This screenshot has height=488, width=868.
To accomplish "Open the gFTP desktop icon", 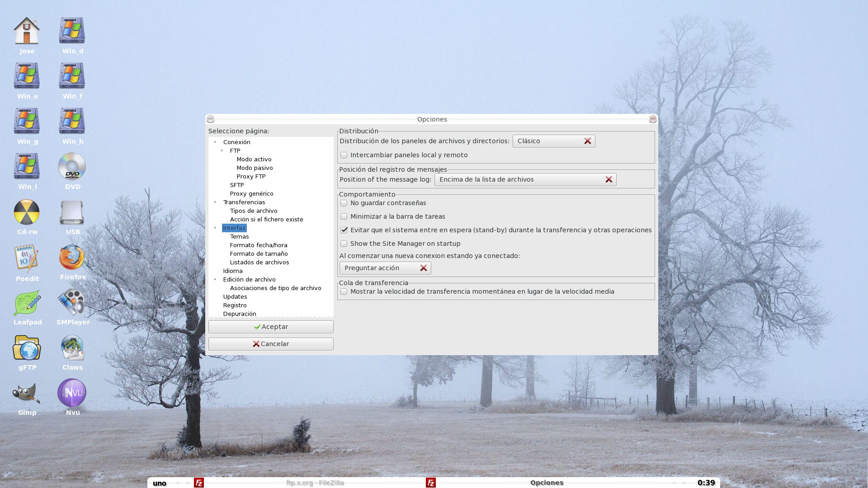I will (x=27, y=348).
